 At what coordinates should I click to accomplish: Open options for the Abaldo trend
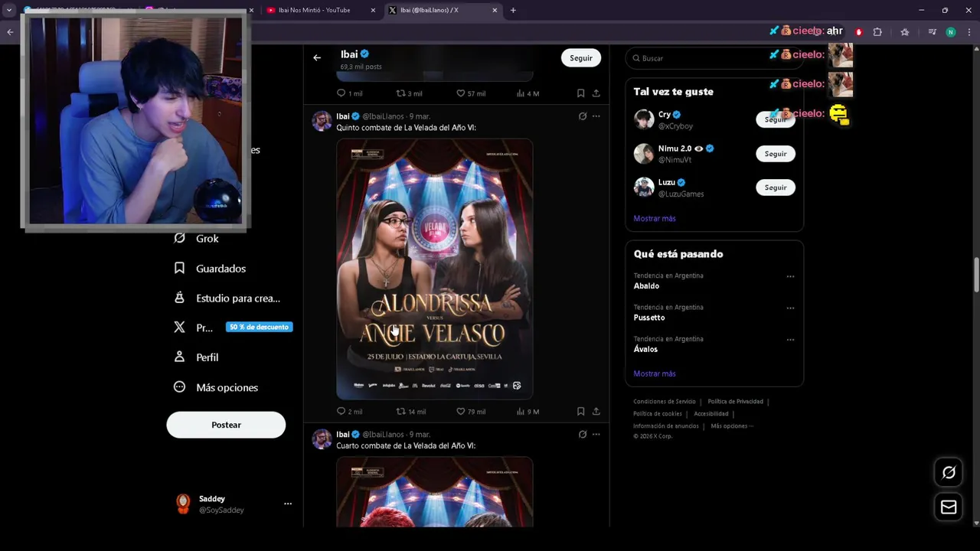pos(790,276)
